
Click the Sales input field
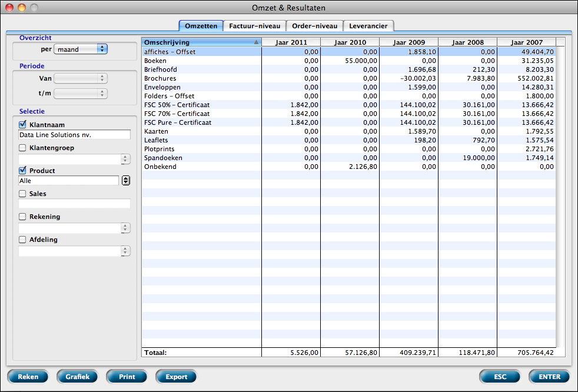74,204
